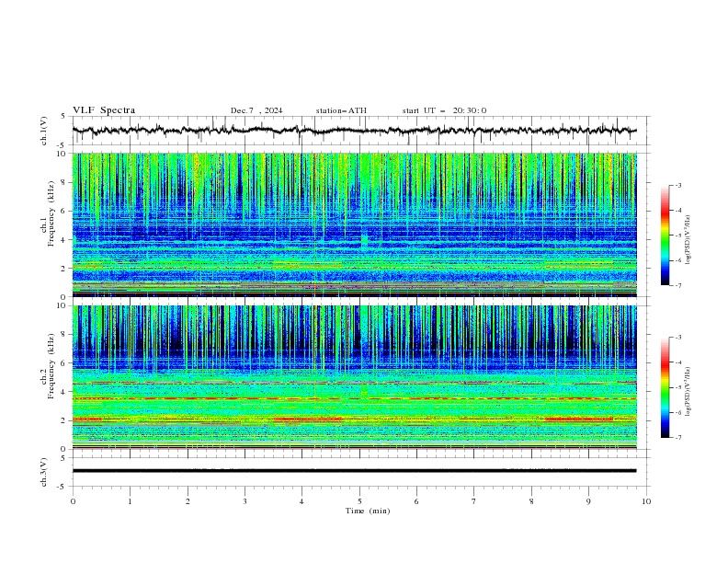Image resolution: width=728 pixels, height=563 pixels.
Task: Click time axis tick label '3'
Action: pos(245,501)
